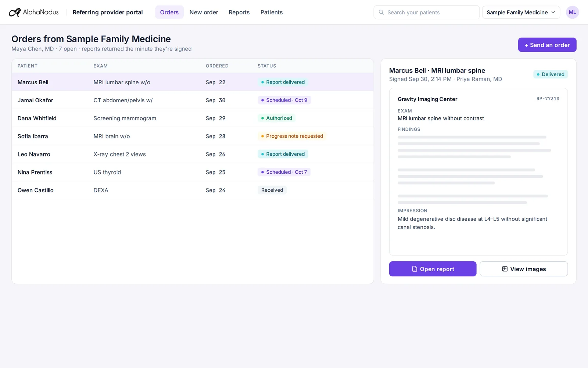Click the AlphaNodus logo

[x=33, y=12]
